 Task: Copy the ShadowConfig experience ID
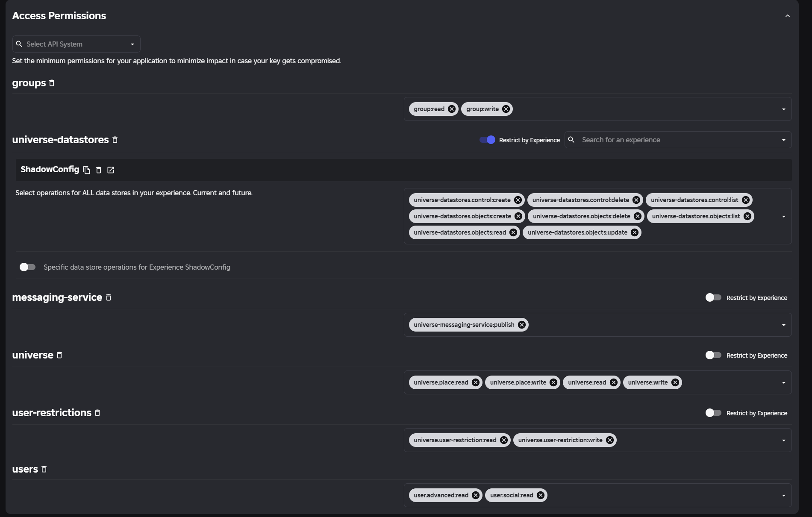87,170
